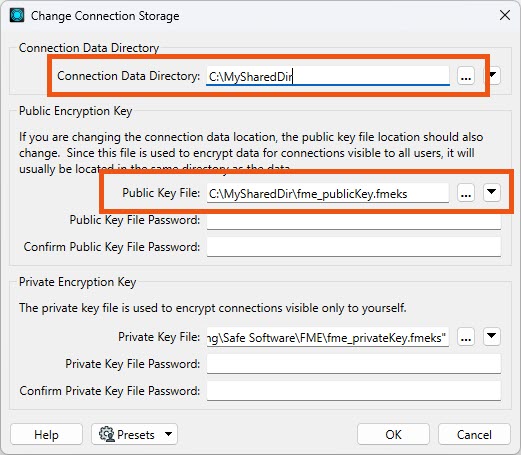The height and width of the screenshot is (455, 521).
Task: Focus Confirm Public Key File Password field
Action: (354, 247)
